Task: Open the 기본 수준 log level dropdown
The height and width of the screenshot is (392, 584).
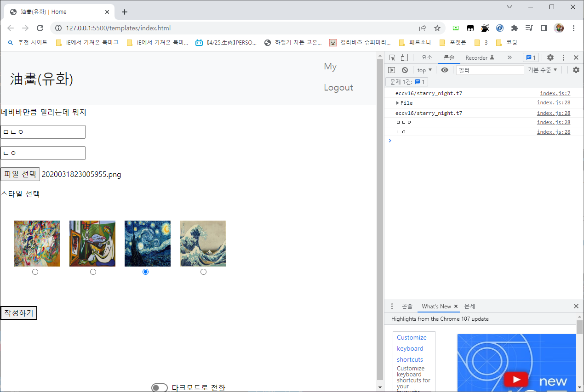Action: pyautogui.click(x=542, y=70)
